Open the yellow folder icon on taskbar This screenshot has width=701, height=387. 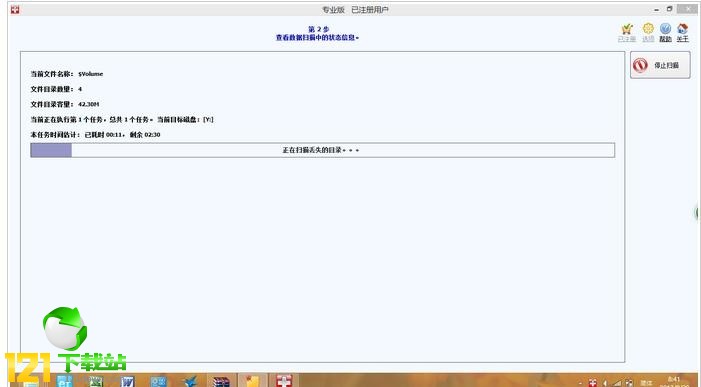(x=253, y=381)
